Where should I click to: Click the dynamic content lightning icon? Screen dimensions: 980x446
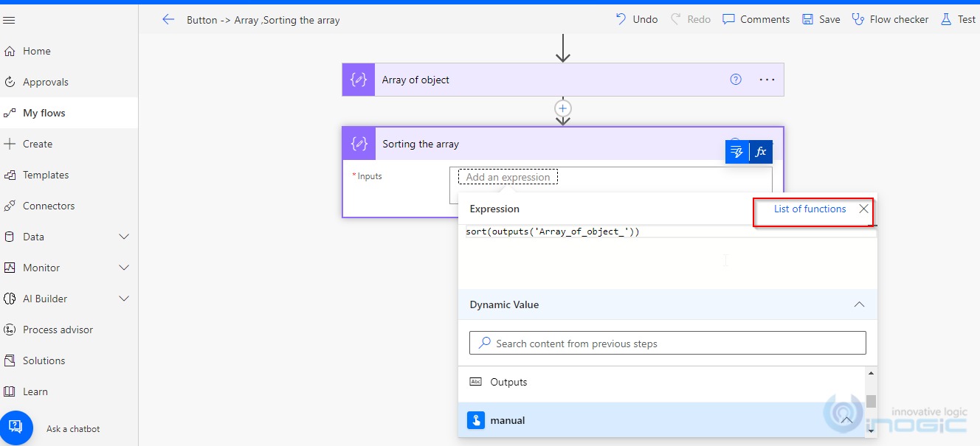click(736, 151)
